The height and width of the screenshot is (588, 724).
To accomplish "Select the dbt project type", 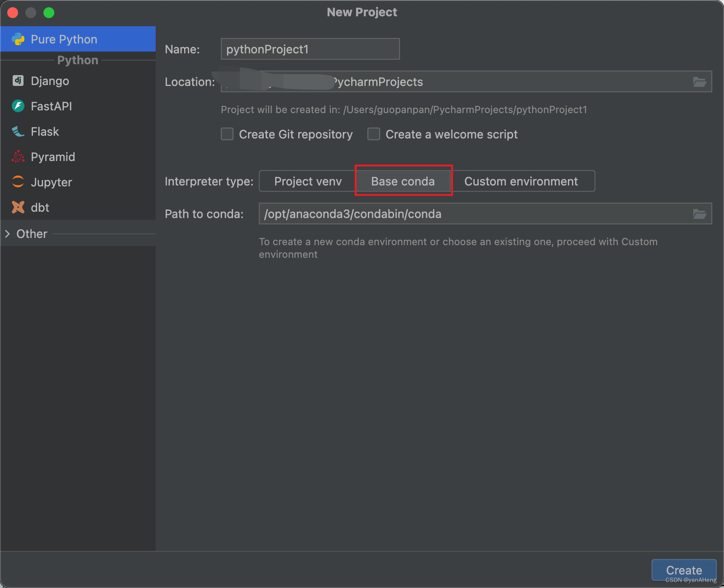I will click(x=78, y=208).
